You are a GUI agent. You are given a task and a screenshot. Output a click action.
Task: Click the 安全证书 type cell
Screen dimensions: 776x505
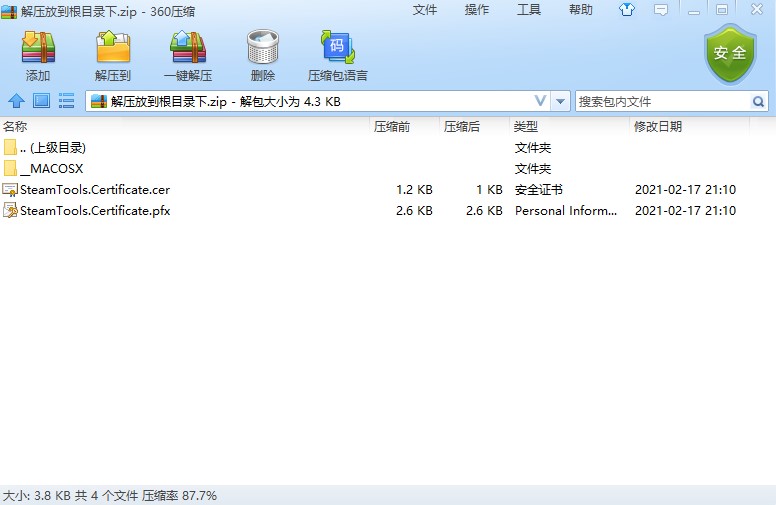(538, 190)
